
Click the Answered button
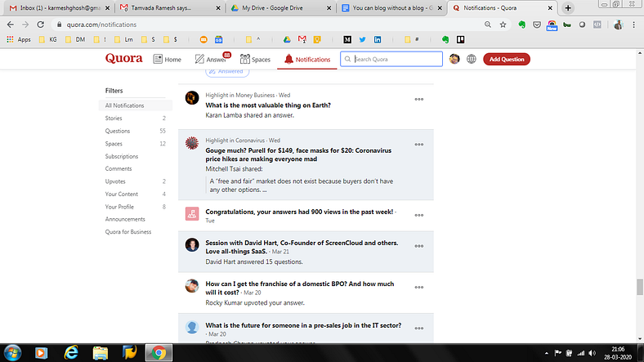227,72
